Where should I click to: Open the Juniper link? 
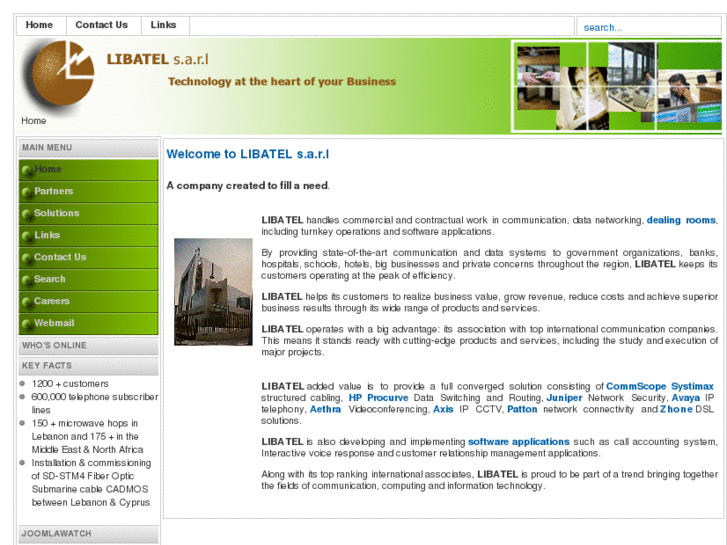(564, 398)
